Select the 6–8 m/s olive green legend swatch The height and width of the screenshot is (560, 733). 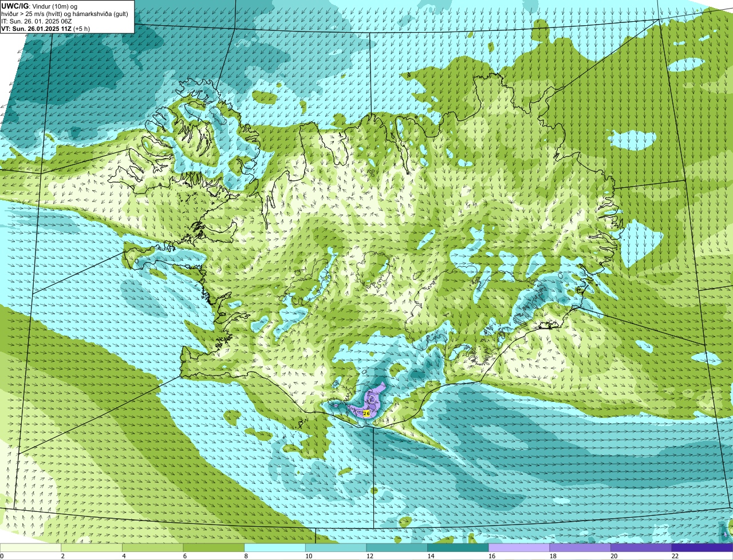(214, 548)
